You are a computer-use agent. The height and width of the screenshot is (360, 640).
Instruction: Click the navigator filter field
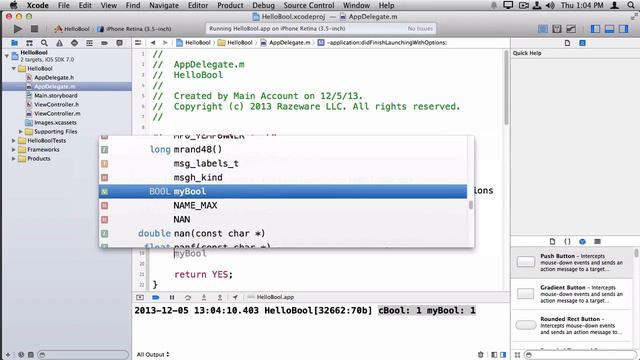83,355
